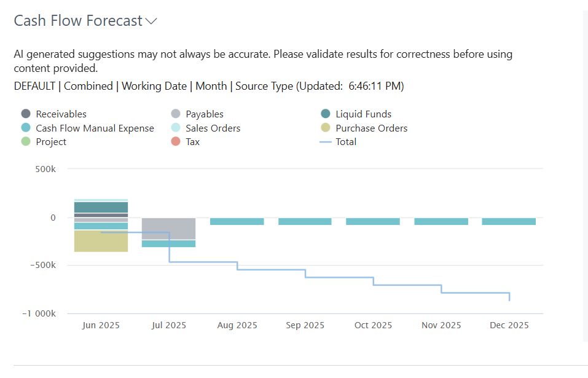Click the Sales Orders legend icon

[176, 127]
